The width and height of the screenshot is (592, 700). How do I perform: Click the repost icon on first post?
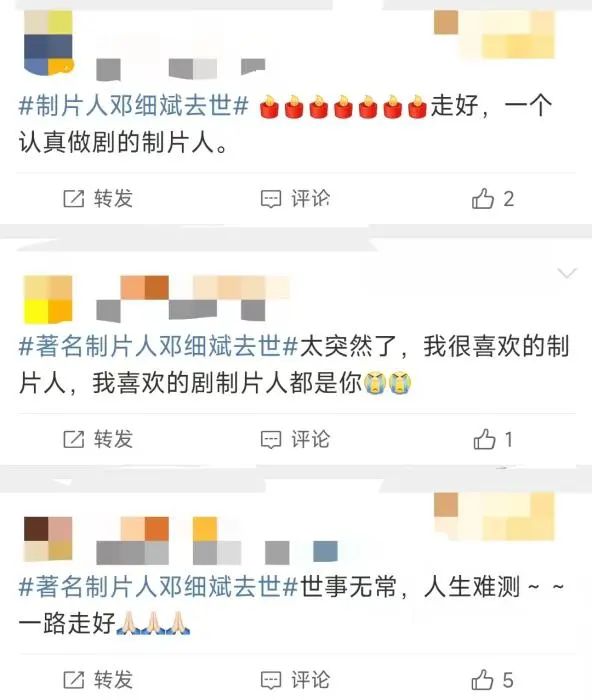tap(74, 199)
